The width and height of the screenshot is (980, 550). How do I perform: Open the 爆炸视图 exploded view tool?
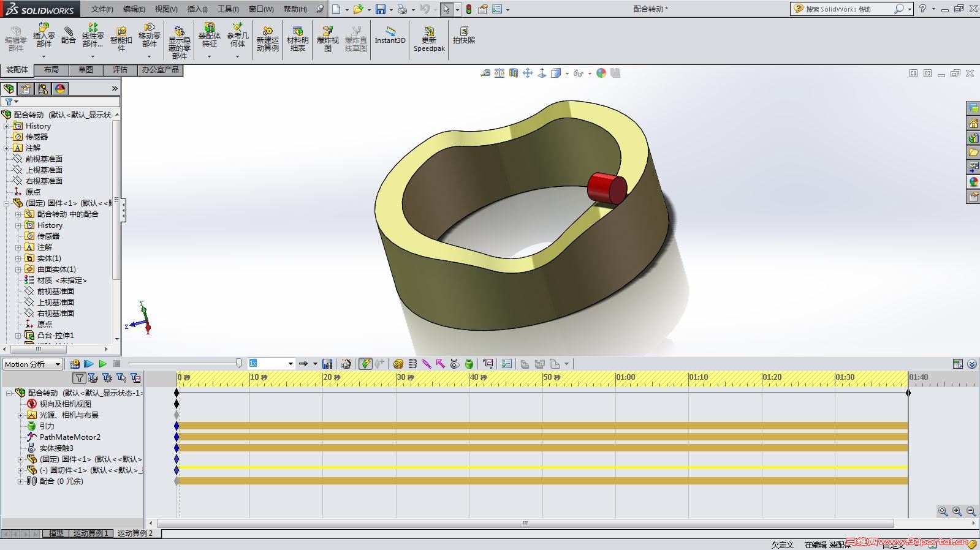coord(328,39)
